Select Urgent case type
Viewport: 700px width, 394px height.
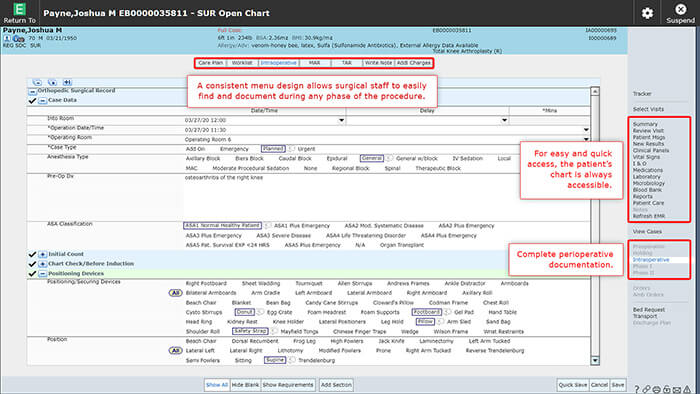click(x=306, y=149)
